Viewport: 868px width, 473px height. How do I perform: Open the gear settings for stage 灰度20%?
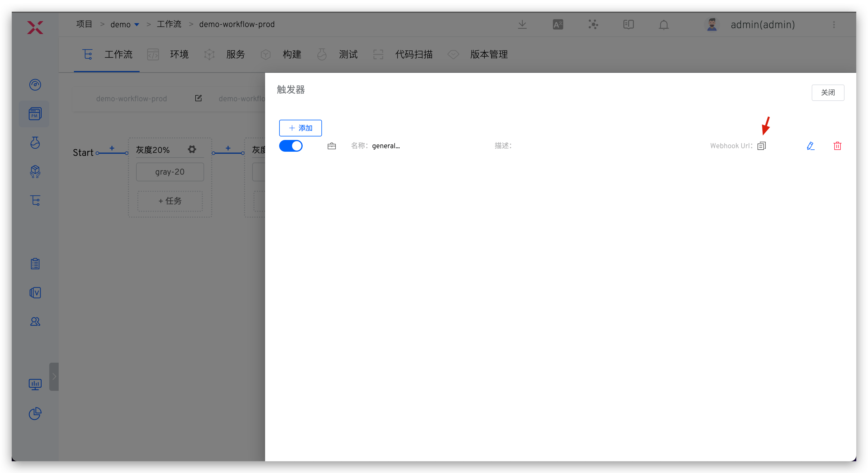(192, 149)
